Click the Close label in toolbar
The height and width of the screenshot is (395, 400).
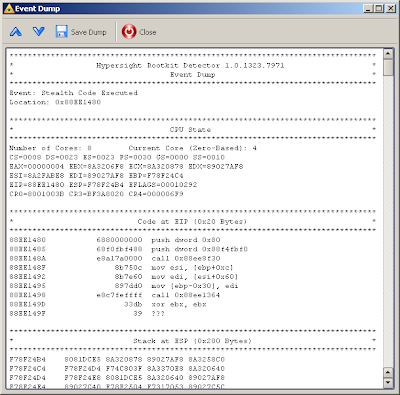(x=148, y=32)
